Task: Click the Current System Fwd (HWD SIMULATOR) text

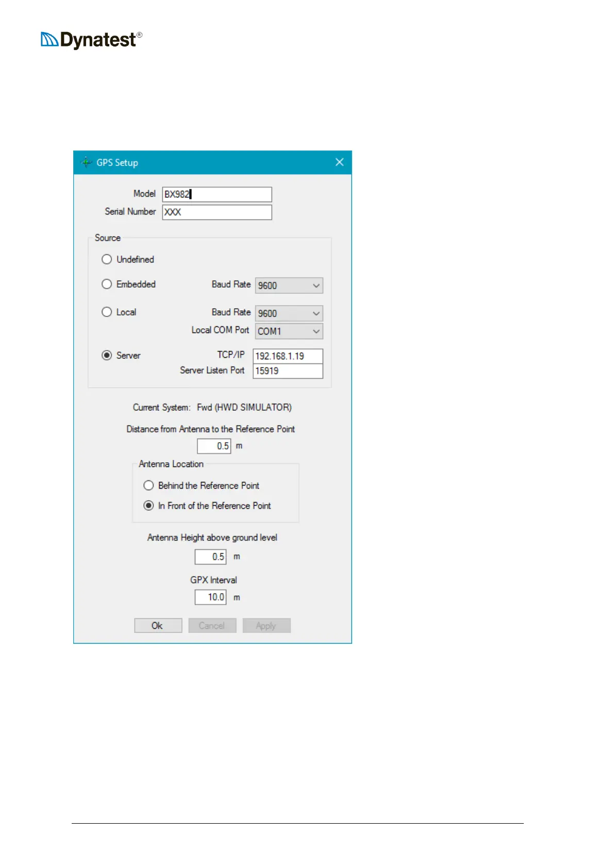Action: [212, 407]
